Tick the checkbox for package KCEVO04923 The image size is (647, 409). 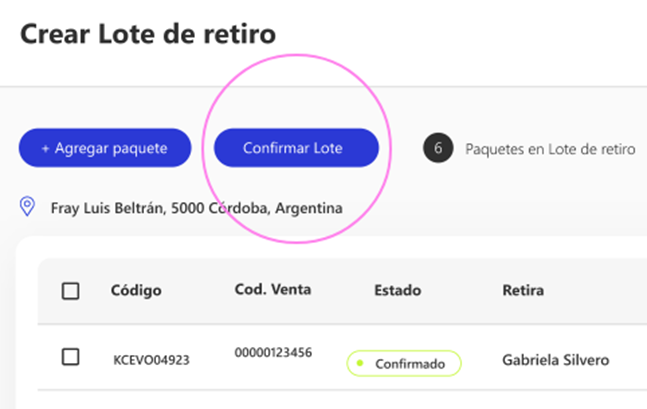click(x=71, y=357)
